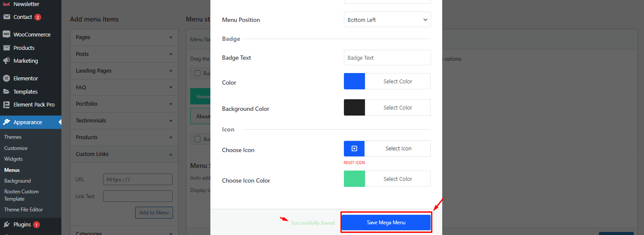
Task: Click the Badge Text input field
Action: point(387,58)
